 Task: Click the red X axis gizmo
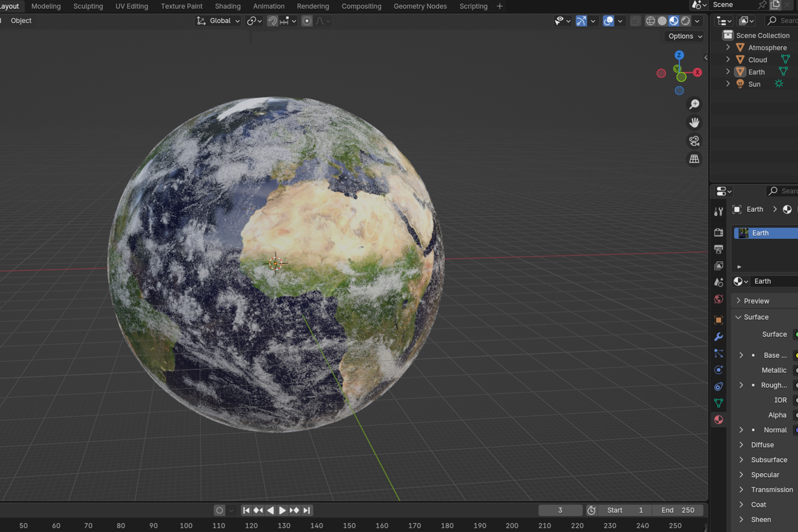click(x=697, y=72)
